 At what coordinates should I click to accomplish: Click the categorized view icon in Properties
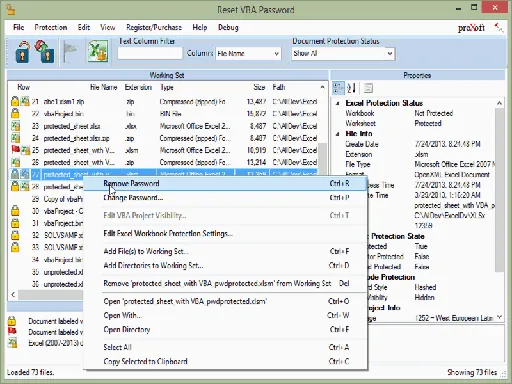338,88
